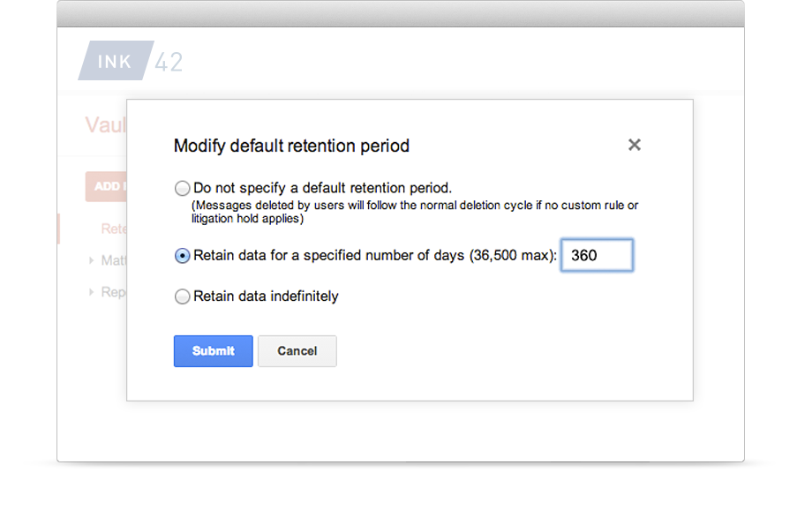Choose the Retain data indefinitely radio button
Image resolution: width=812 pixels, height=510 pixels.
pos(182,296)
